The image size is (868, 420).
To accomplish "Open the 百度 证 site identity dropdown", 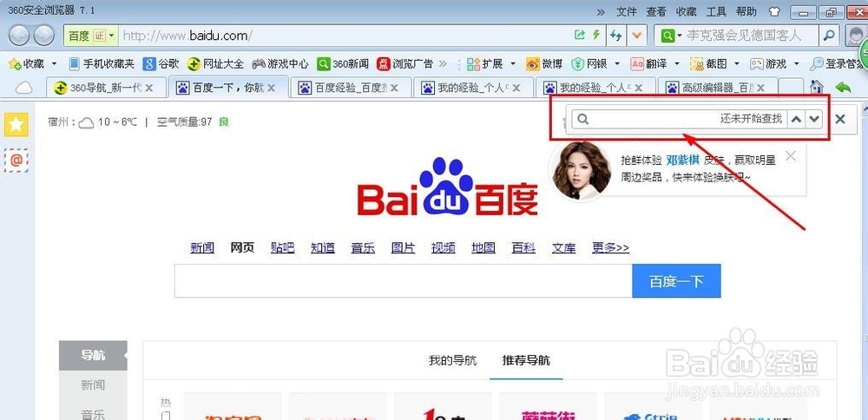I will (x=91, y=36).
